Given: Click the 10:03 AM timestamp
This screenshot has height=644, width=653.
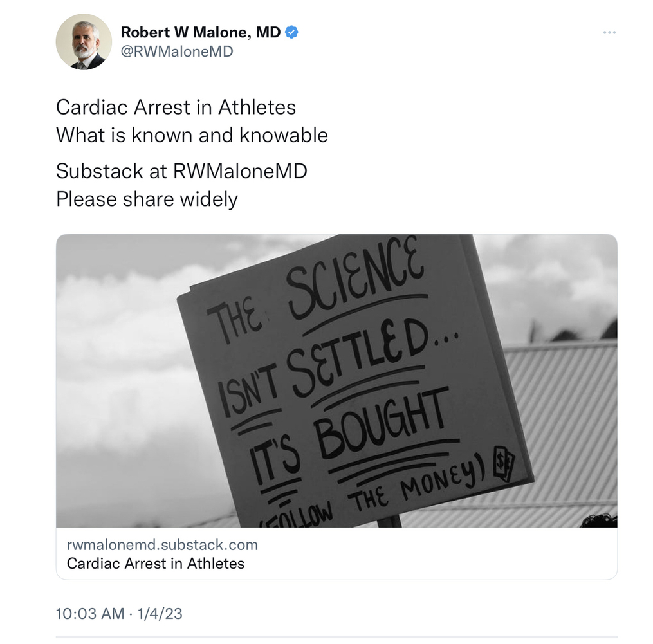Looking at the screenshot, I should (90, 614).
